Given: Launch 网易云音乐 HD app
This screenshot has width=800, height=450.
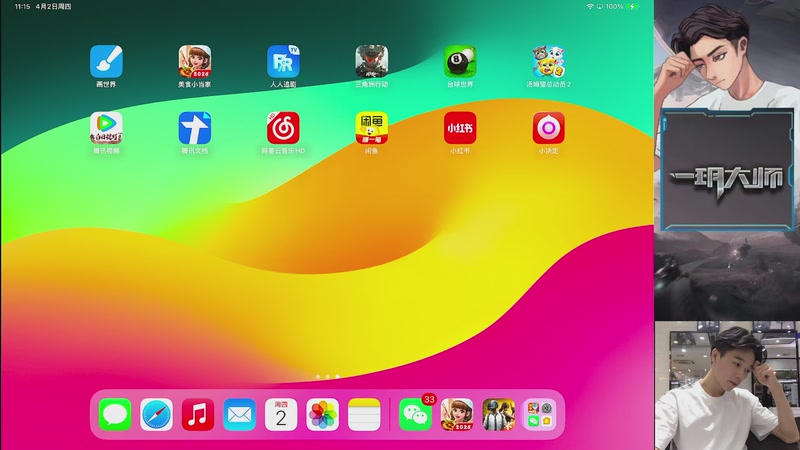Looking at the screenshot, I should [x=283, y=128].
